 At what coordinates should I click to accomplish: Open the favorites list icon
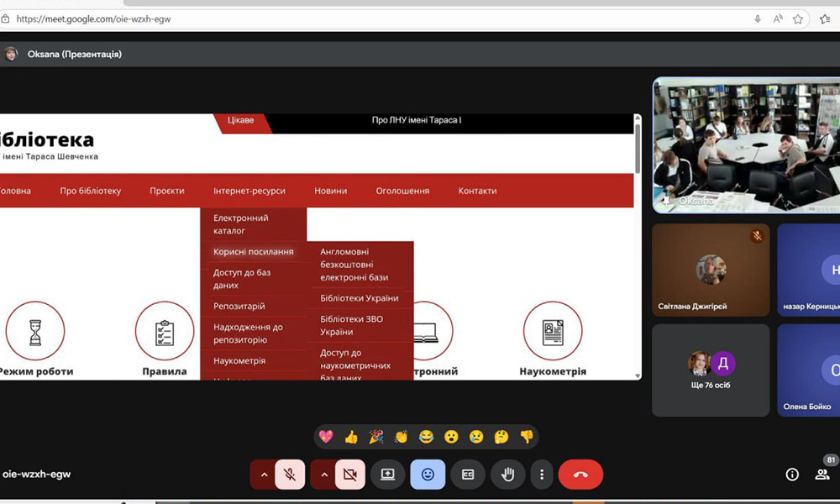[x=825, y=19]
